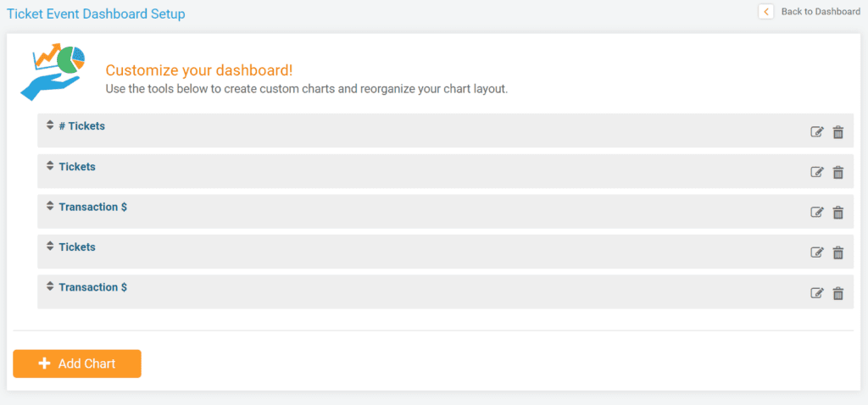Delete the # Tickets chart
Image resolution: width=868 pixels, height=405 pixels.
click(x=838, y=132)
